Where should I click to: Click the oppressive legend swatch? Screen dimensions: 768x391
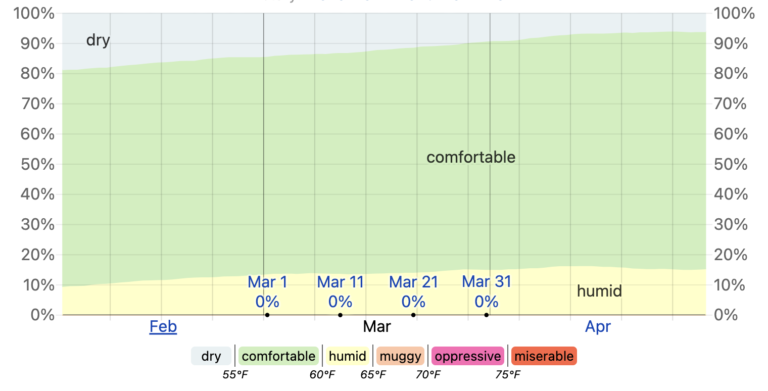point(468,356)
